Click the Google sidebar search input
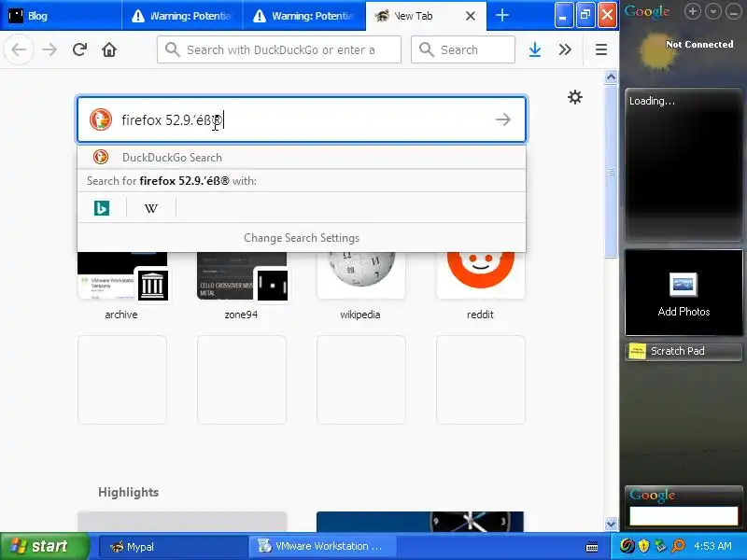Viewport: 747px width, 560px height. point(684,516)
